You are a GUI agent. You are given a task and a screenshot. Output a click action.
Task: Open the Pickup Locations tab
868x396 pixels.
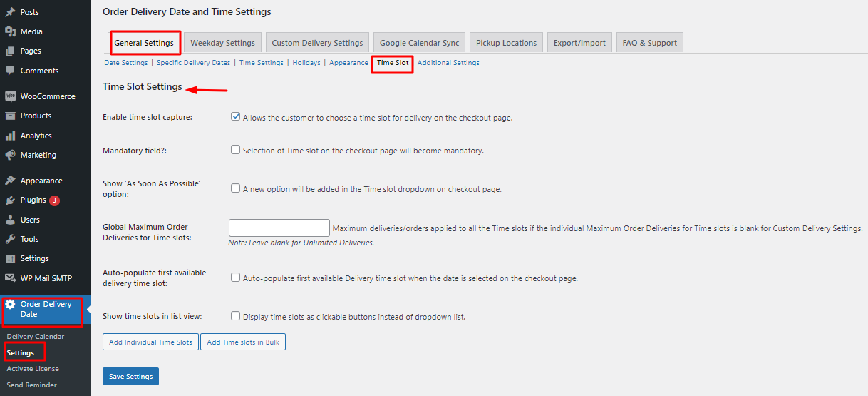tap(506, 43)
